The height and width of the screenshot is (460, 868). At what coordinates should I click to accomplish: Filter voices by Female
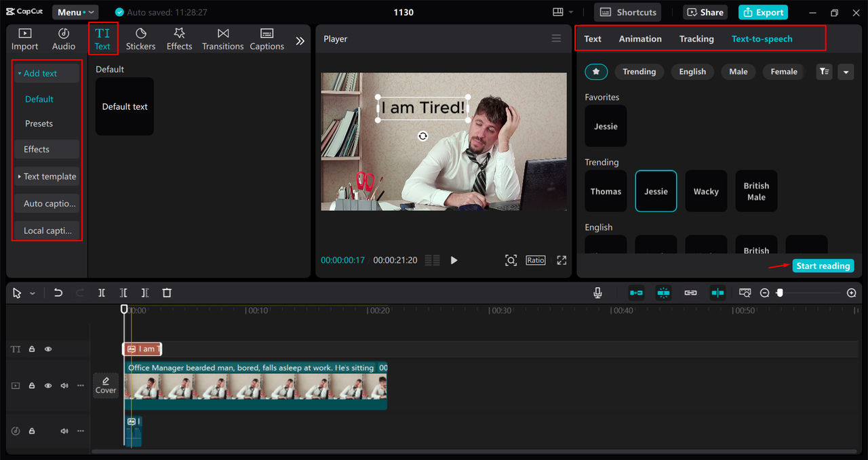coord(784,71)
